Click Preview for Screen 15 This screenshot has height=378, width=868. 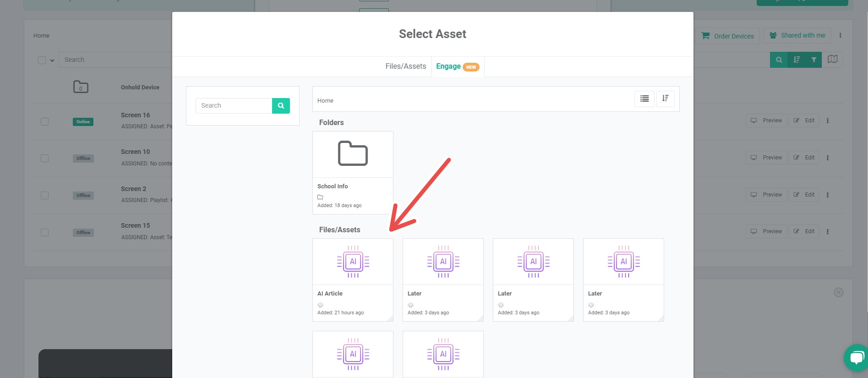point(766,231)
